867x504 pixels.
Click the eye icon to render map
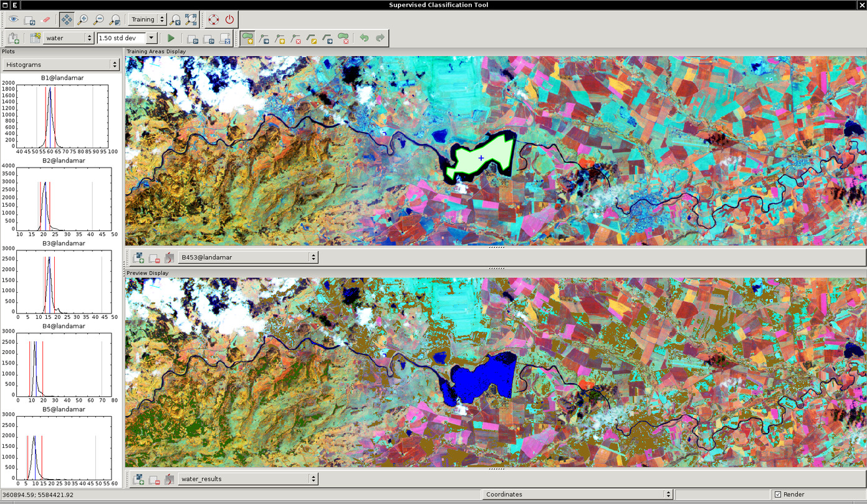(x=13, y=19)
